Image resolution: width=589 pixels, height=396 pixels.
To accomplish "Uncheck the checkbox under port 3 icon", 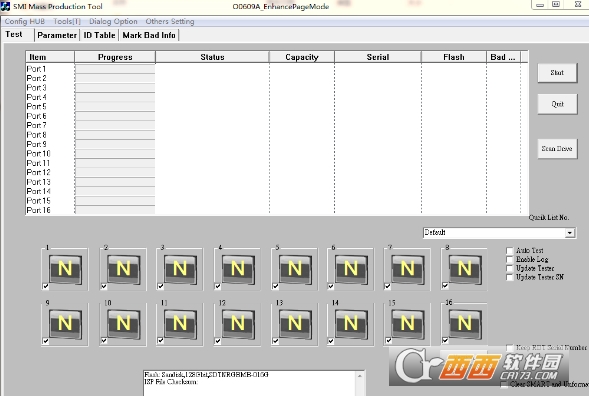I will pyautogui.click(x=161, y=286).
